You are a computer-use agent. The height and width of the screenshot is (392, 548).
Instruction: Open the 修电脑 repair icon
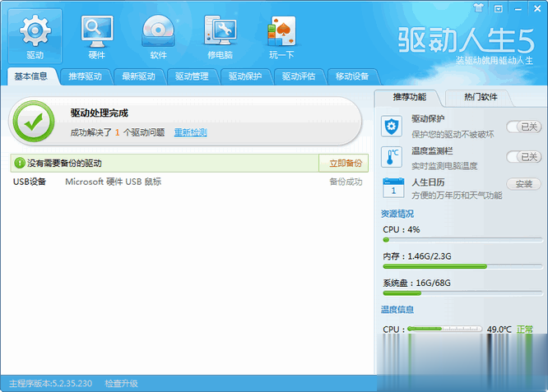[221, 36]
